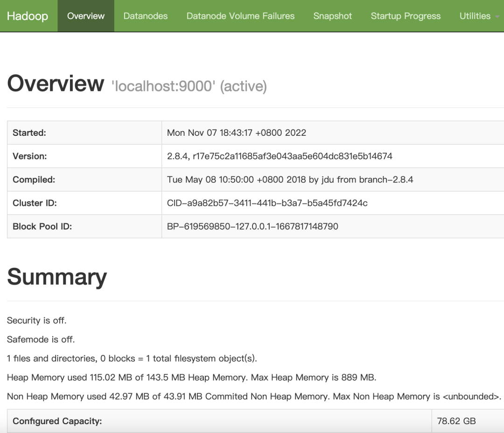Select the Cluster ID value
Screen dimensions: 504x433
[x=267, y=203]
